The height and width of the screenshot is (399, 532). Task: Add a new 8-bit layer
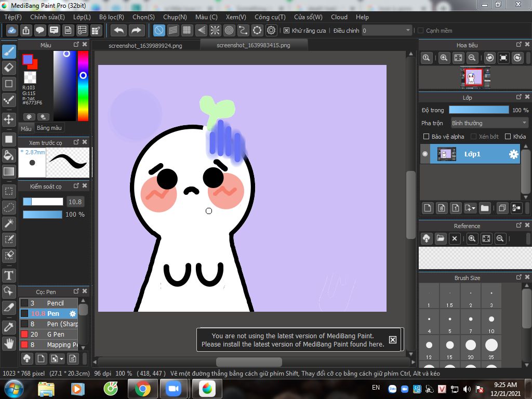[x=442, y=208]
